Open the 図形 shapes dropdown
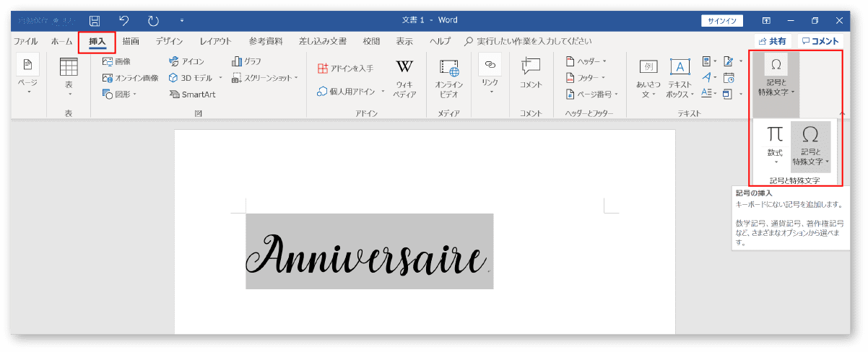 (119, 94)
